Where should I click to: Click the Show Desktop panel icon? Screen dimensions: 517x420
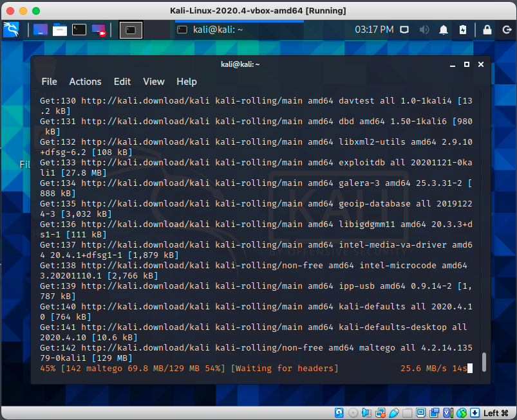41,30
